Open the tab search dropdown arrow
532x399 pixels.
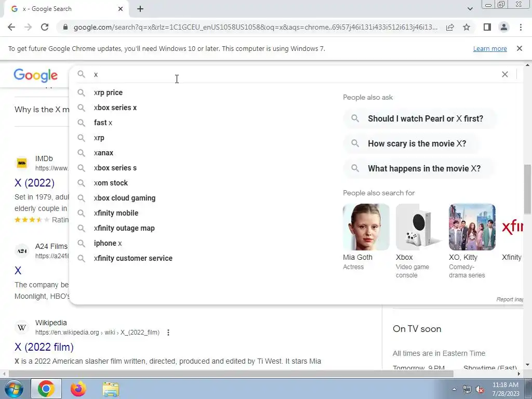click(470, 9)
